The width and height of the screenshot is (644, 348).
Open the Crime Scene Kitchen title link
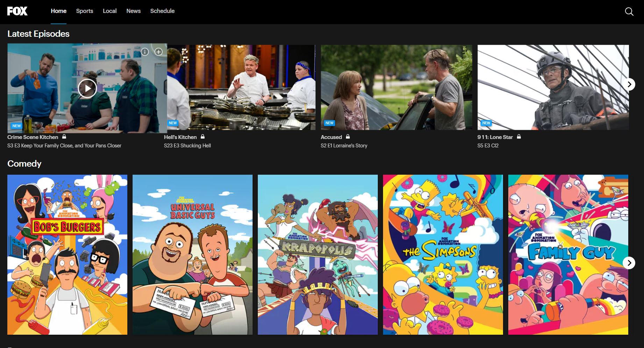click(33, 137)
